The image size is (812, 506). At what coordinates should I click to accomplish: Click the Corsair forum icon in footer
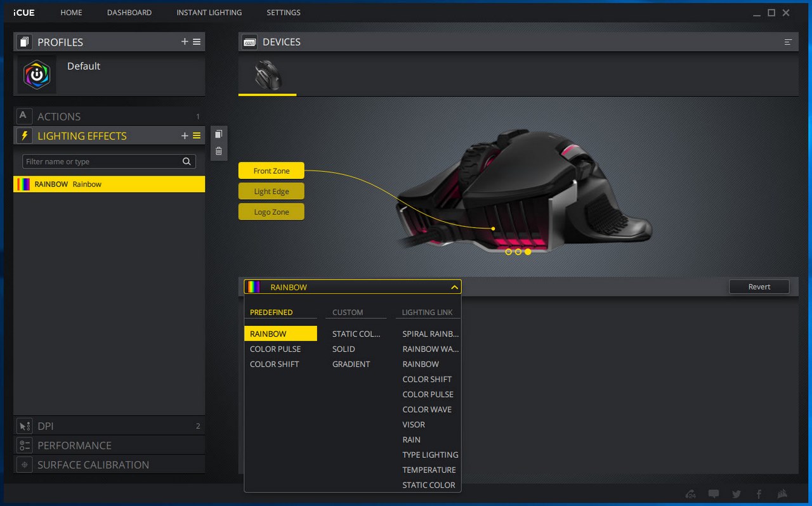coord(691,494)
